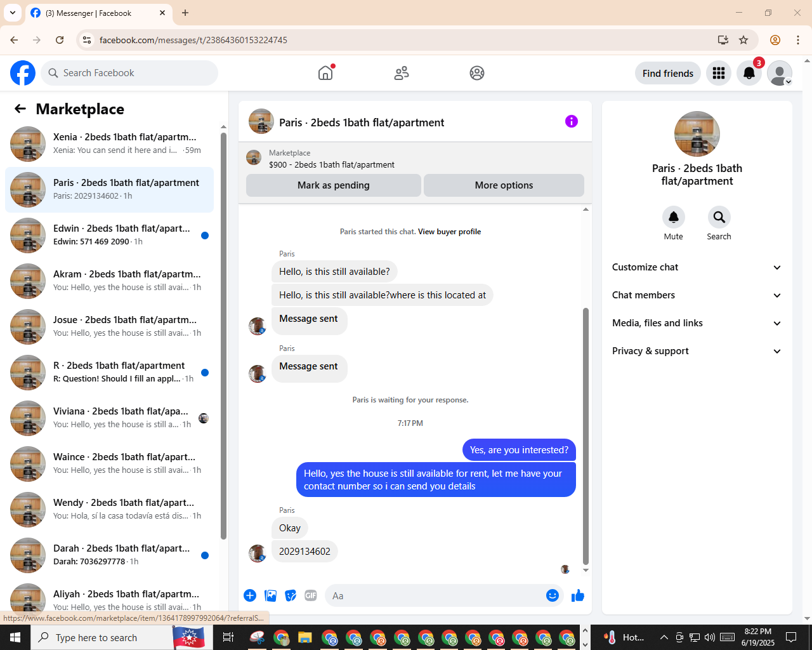Viewport: 812px width, 650px height.
Task: Open the purple conversation information icon
Action: pos(572,121)
